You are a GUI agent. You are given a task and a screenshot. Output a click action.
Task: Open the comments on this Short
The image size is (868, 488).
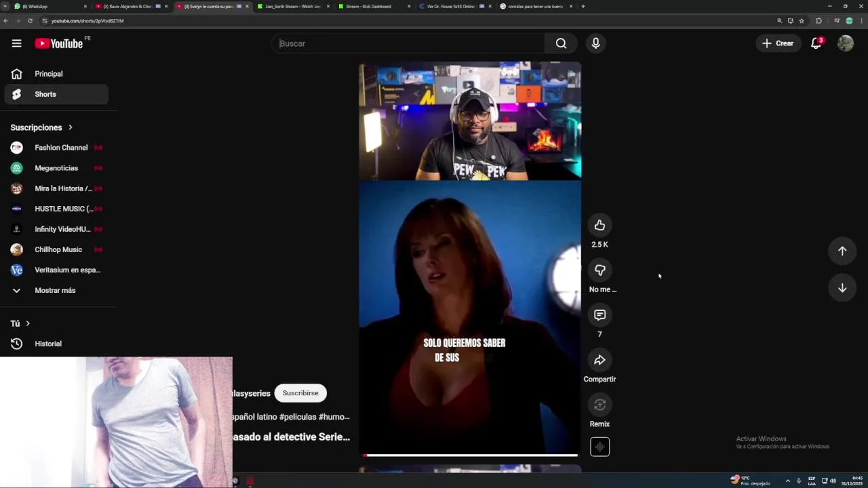pyautogui.click(x=599, y=315)
